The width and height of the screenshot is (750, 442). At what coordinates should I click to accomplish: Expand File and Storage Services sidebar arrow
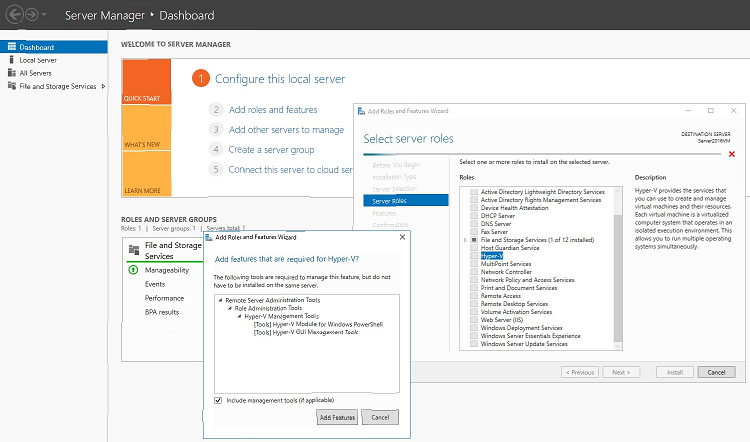click(103, 86)
